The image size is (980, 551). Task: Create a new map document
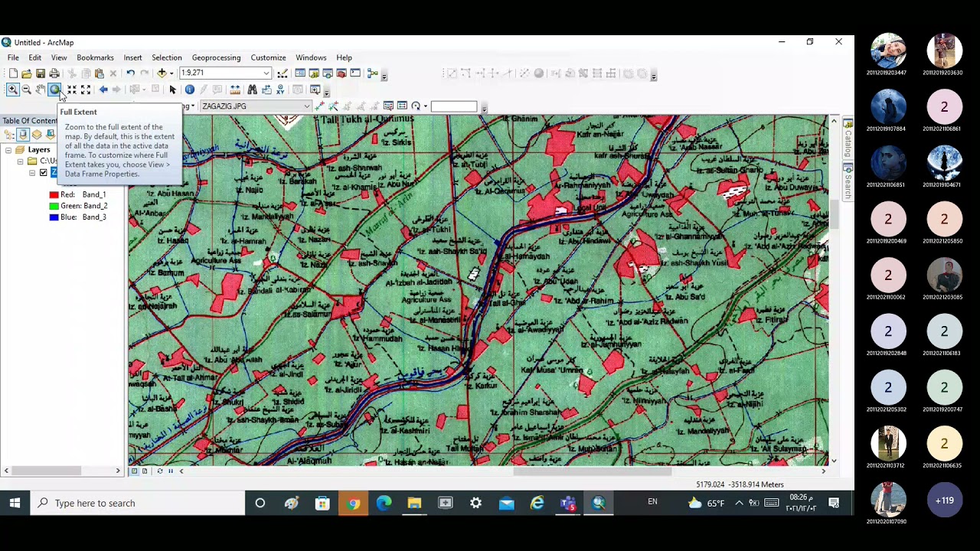[x=13, y=73]
